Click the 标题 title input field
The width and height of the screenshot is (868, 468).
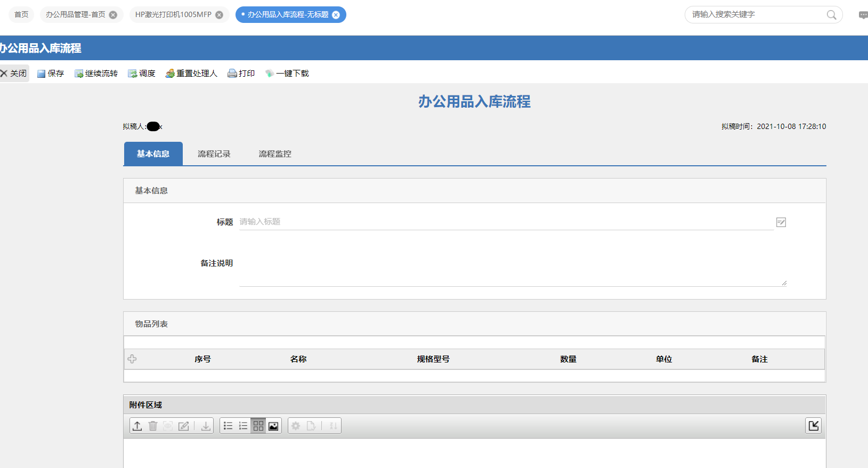505,222
